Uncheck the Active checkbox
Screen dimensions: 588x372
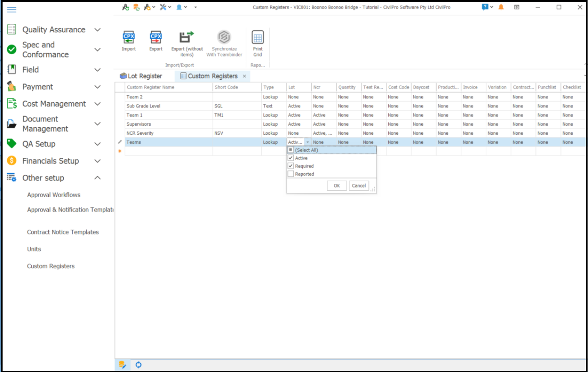tap(291, 158)
